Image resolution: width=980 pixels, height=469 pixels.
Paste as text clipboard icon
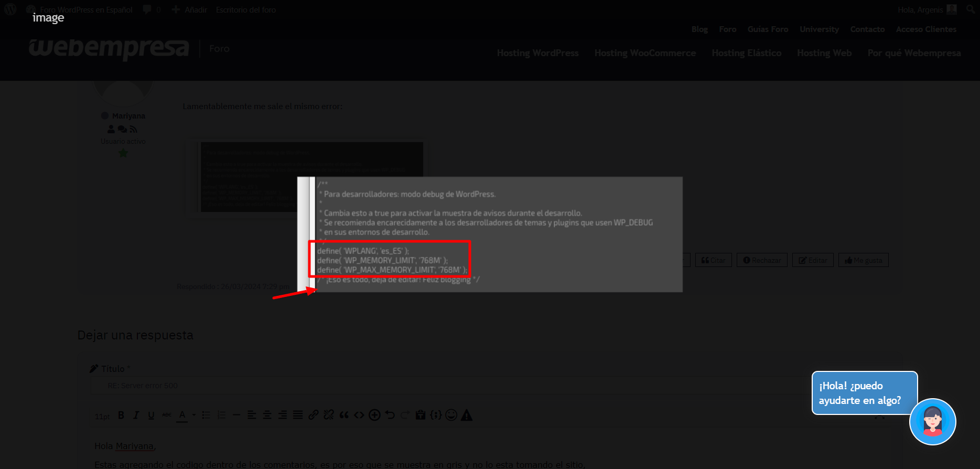coord(420,415)
